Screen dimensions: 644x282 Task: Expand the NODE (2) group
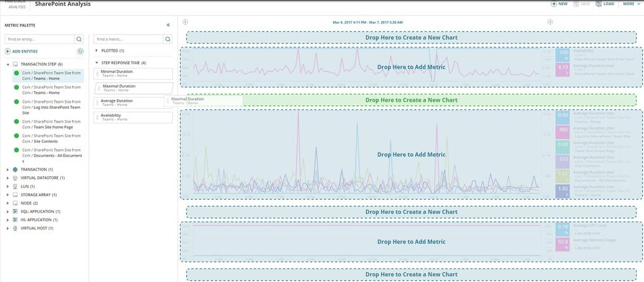(8, 203)
